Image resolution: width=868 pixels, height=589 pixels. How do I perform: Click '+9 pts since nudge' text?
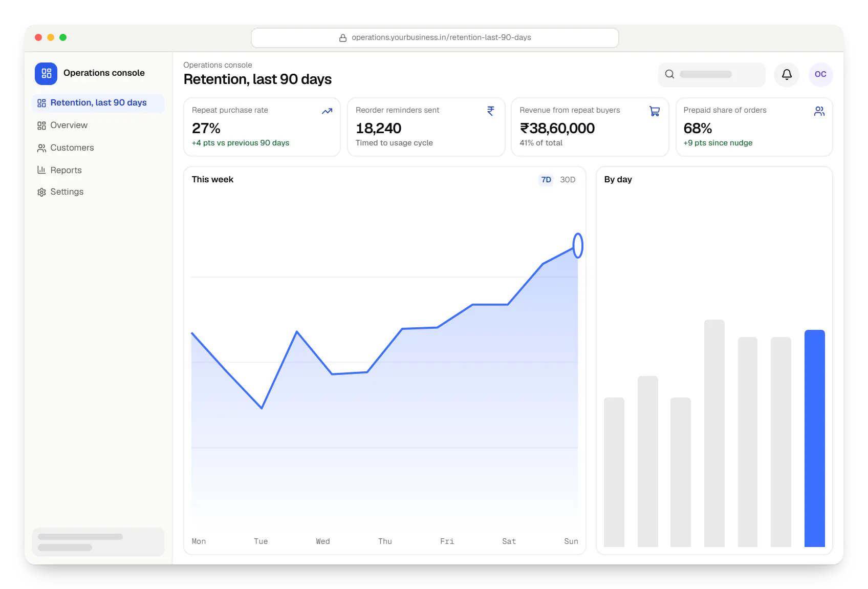point(718,143)
